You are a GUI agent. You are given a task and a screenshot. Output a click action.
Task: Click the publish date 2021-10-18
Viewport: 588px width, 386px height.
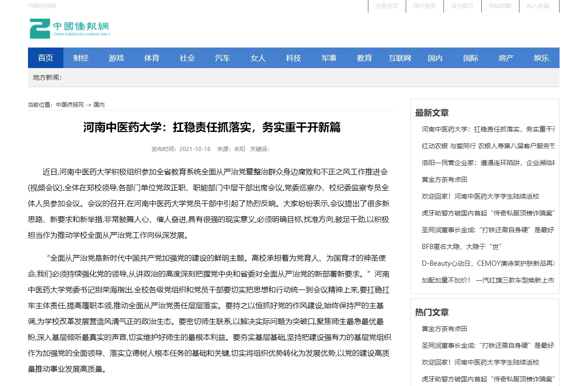point(195,149)
